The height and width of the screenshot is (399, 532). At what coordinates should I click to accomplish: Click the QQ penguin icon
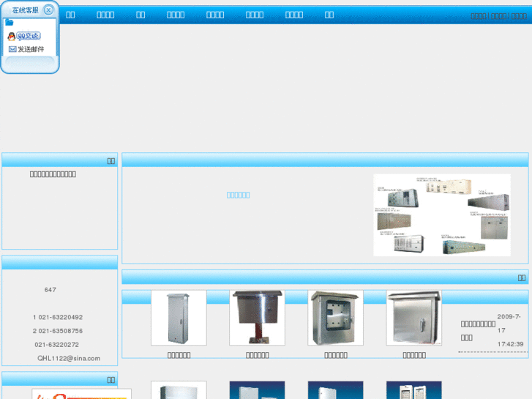point(12,36)
